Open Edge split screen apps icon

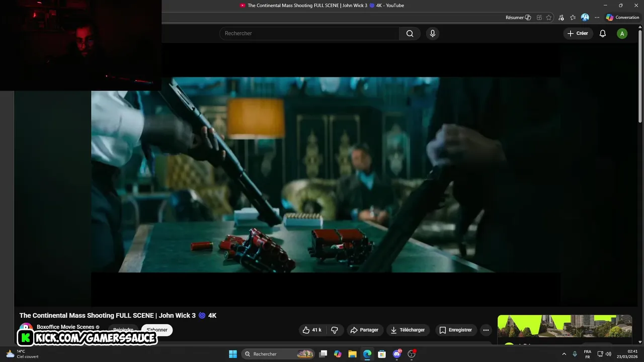pyautogui.click(x=539, y=18)
